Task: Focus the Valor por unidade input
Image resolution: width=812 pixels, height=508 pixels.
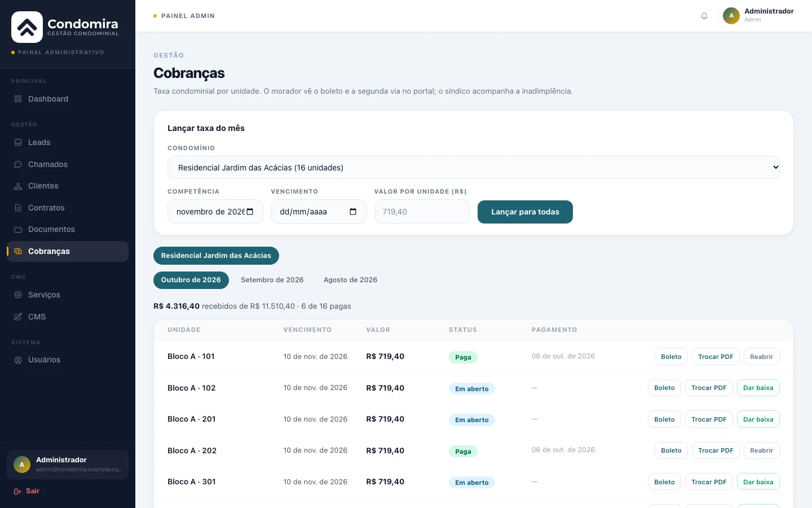Action: pyautogui.click(x=422, y=212)
